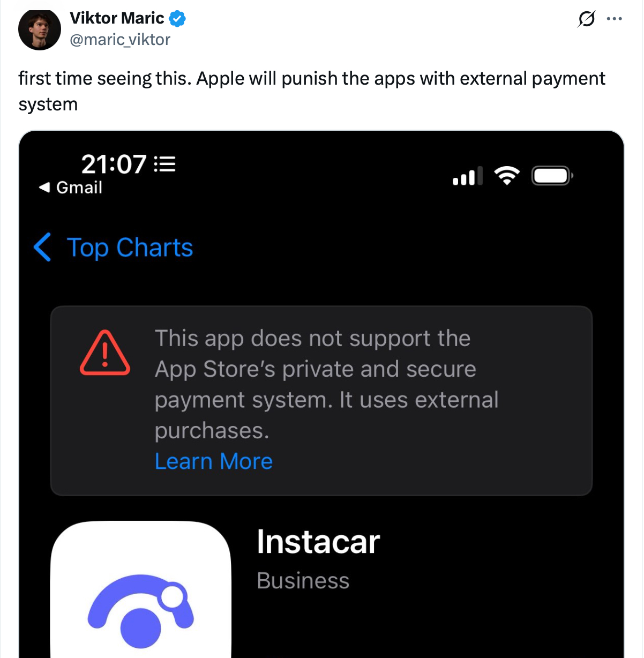
Task: Click Viktor Maric's profile avatar
Action: click(39, 29)
